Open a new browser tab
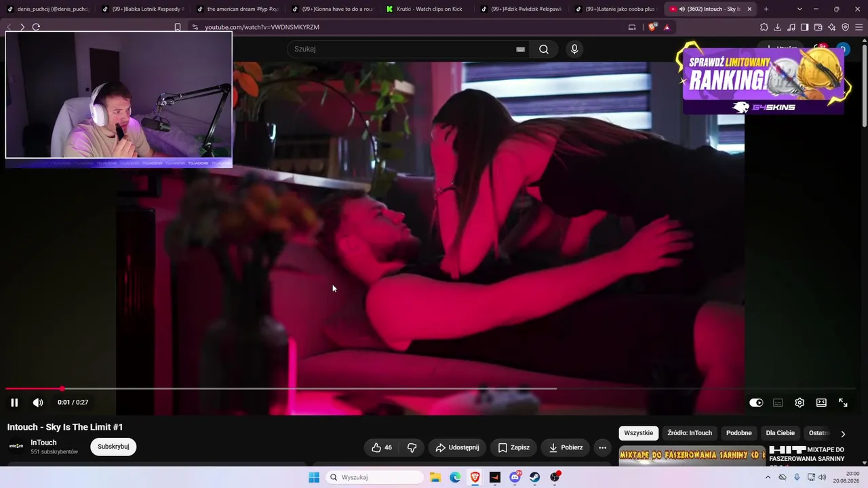Viewport: 868px width, 488px height. 766,9
